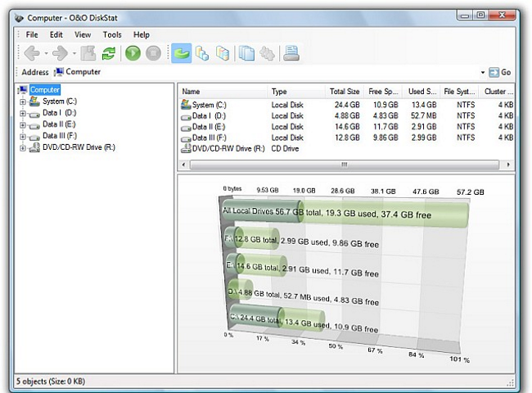Click the status bar 5 objects text
Viewport: 532px width, 393px height.
[x=51, y=381]
